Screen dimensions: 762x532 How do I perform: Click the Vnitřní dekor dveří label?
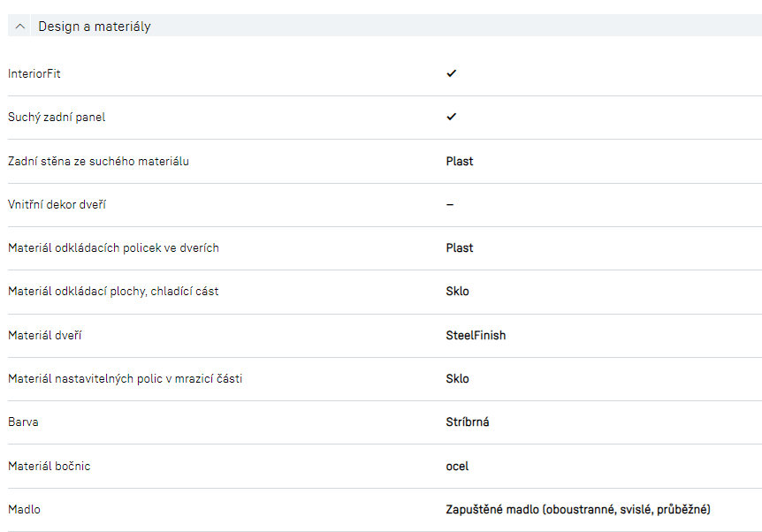57,204
